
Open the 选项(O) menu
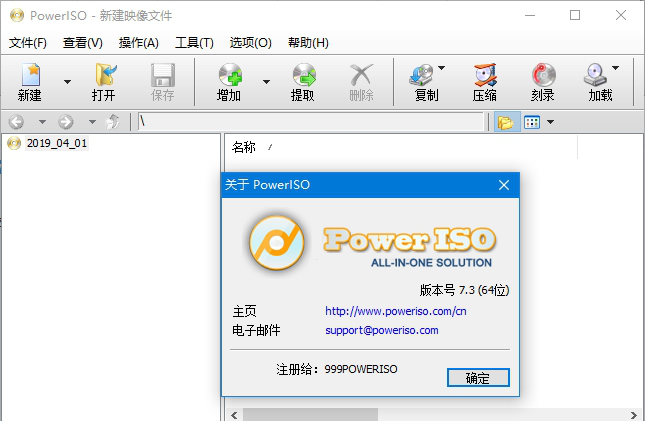251,43
